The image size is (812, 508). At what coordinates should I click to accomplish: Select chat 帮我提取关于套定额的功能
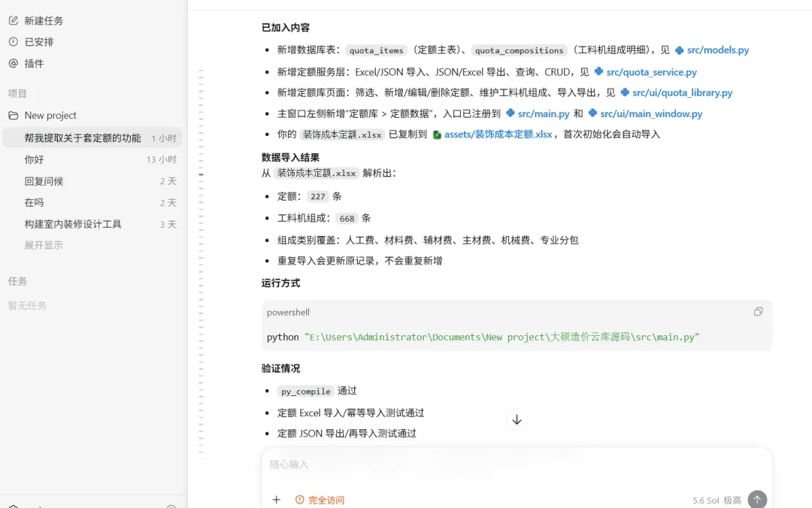click(93, 138)
